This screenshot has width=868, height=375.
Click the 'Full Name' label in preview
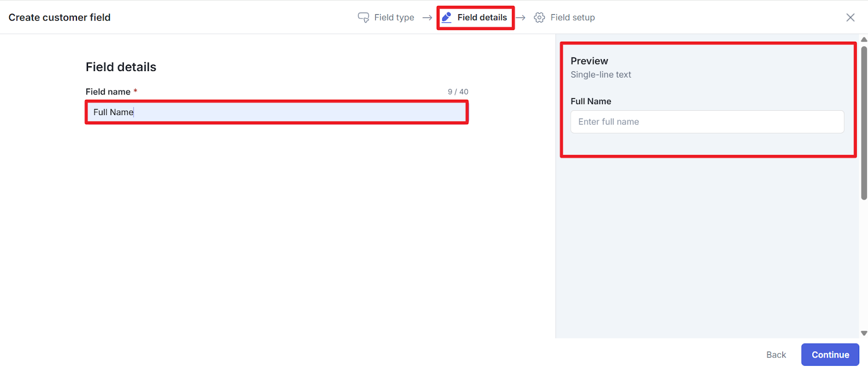591,101
